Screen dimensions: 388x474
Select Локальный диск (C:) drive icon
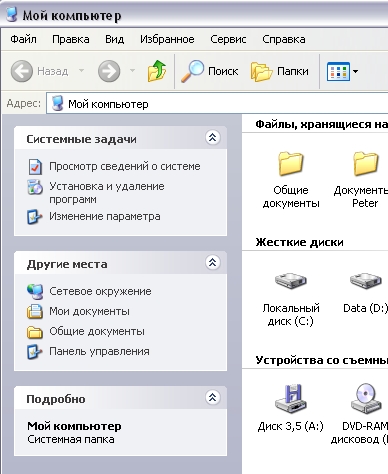pyautogui.click(x=291, y=280)
